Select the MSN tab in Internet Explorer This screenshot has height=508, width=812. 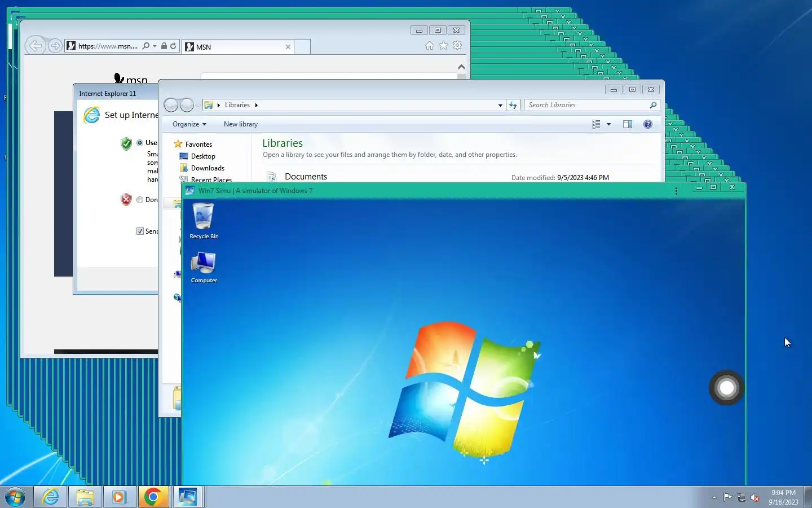coord(237,47)
